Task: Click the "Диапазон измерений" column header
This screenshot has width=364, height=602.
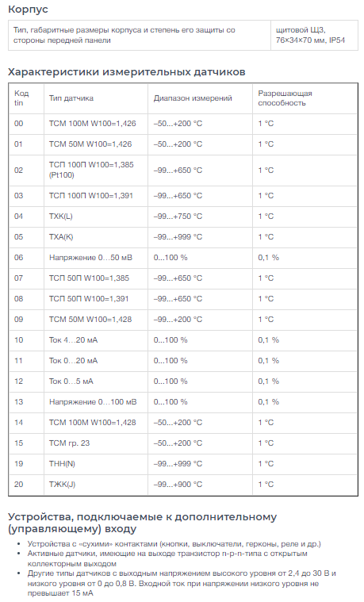Action: [200, 98]
